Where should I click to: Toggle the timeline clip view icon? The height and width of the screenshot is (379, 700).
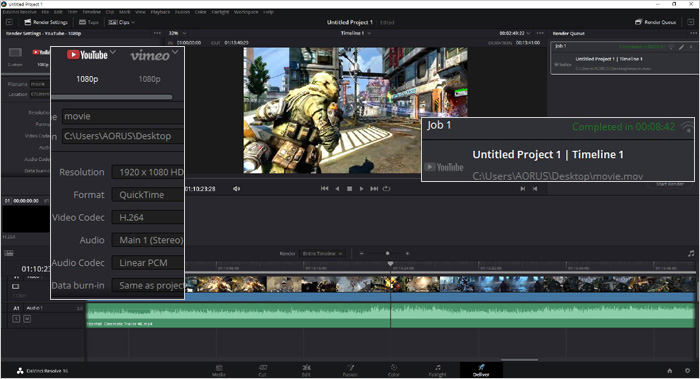click(9, 253)
